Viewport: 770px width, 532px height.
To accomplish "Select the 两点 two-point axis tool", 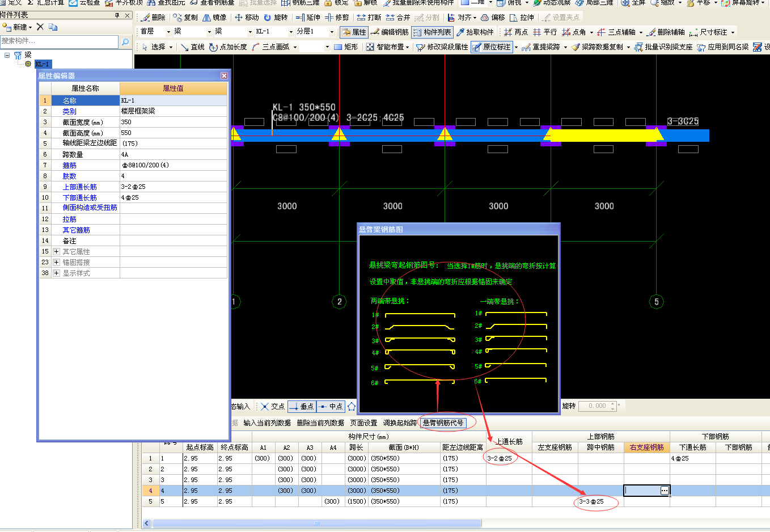I will [515, 32].
